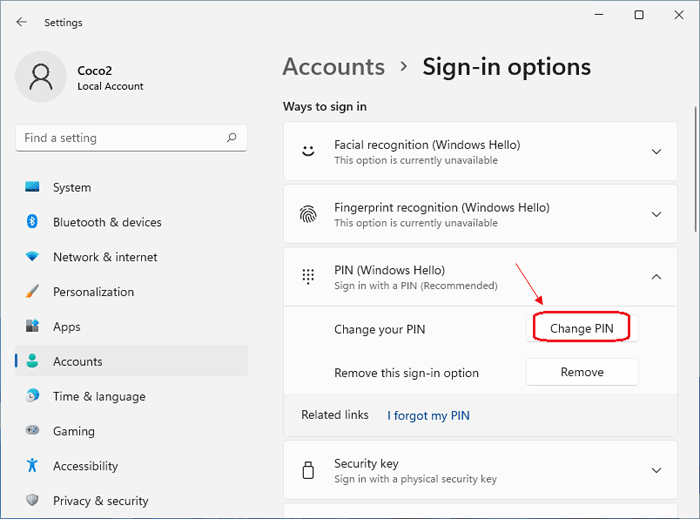700x519 pixels.
Task: Click the PIN (Windows Hello) row title
Action: 389,270
